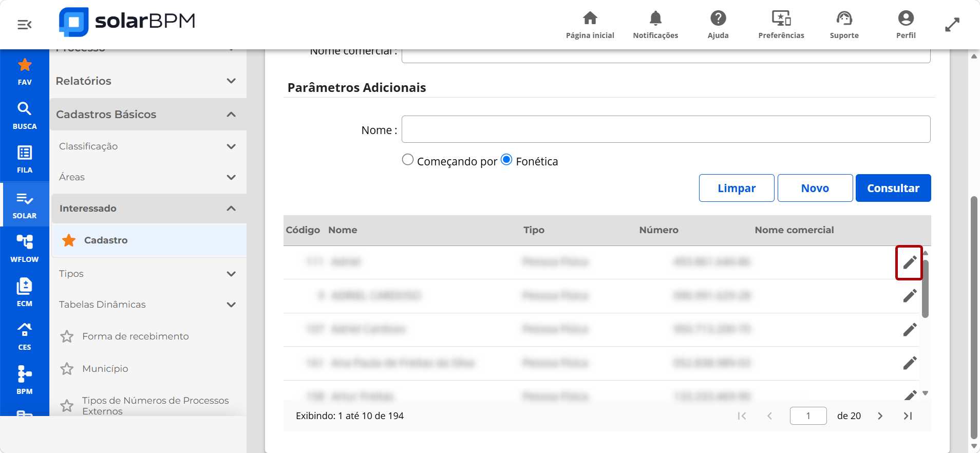Click the Novo button
The height and width of the screenshot is (453, 980).
pyautogui.click(x=815, y=188)
